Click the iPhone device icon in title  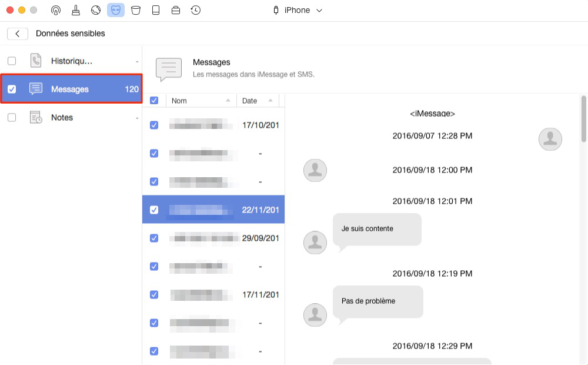click(276, 10)
